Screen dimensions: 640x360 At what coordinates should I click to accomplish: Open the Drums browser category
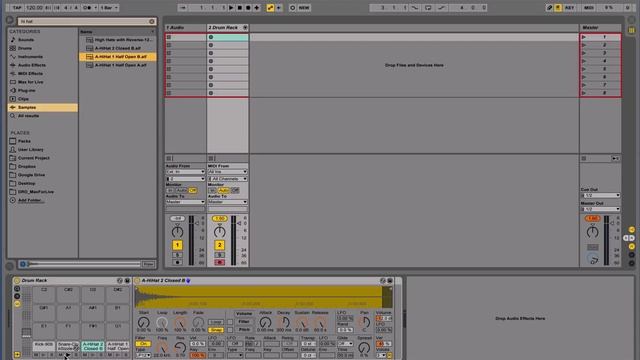click(x=25, y=48)
